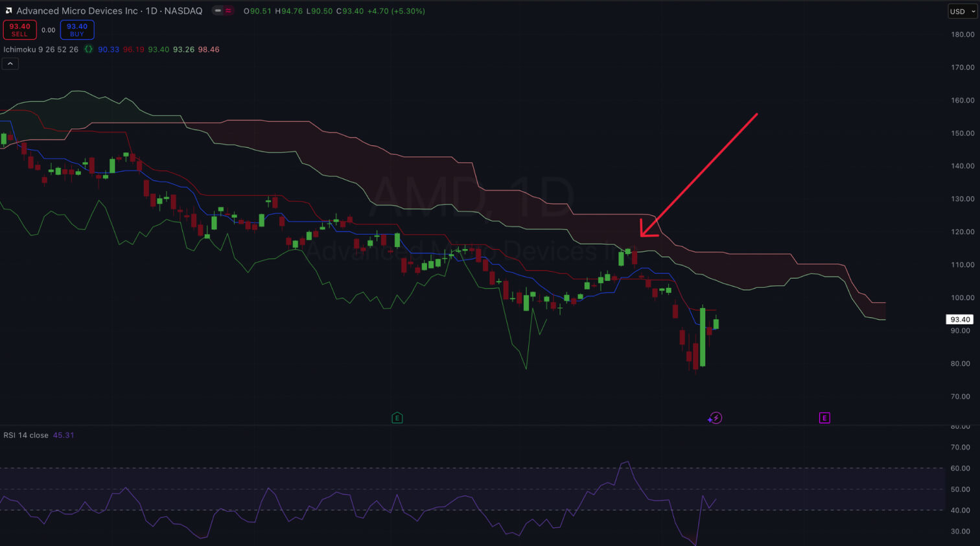Click the Ichimoku 9 26 52 26 legend
Viewport: 980px width, 546px height.
(x=41, y=49)
